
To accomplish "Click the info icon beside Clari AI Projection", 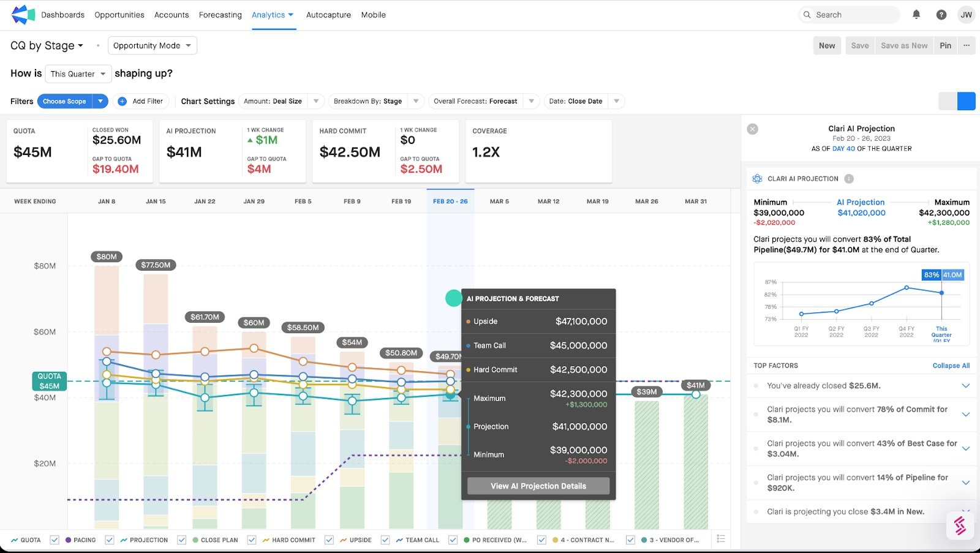I will [x=849, y=179].
